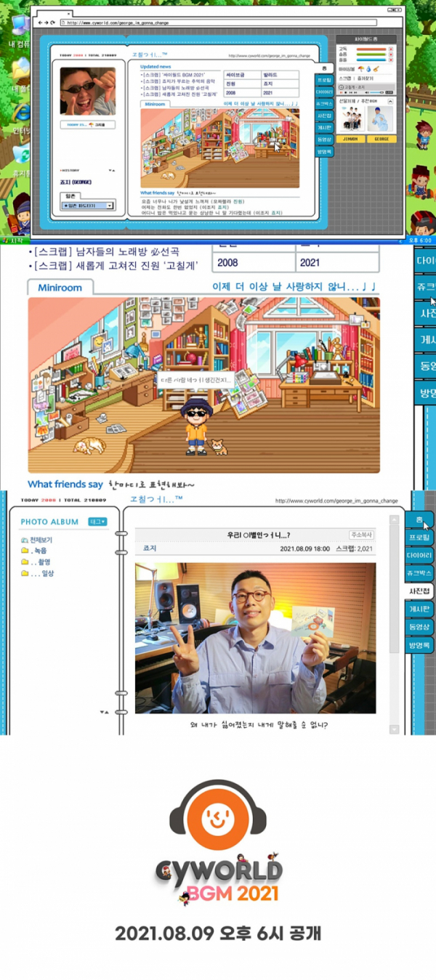Viewport: 436px width, 980px height.
Task: Open the sunglasses profile photo
Action: (x=88, y=91)
